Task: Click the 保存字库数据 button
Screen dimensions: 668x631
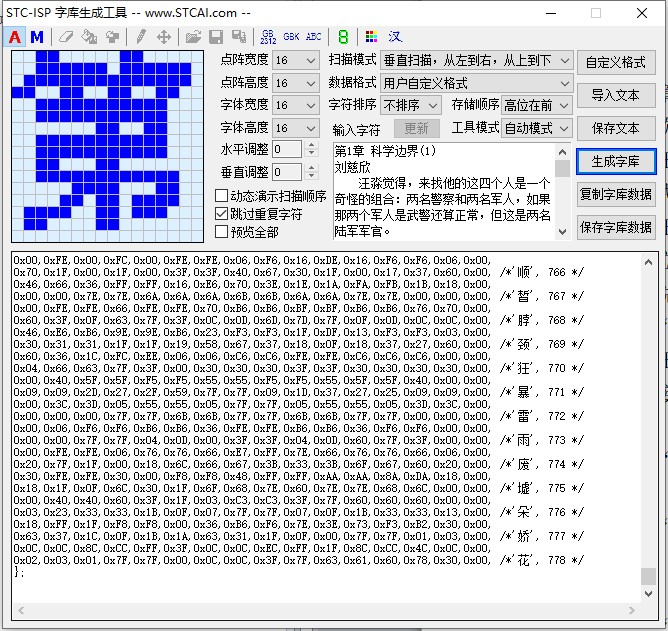Action: pyautogui.click(x=616, y=228)
